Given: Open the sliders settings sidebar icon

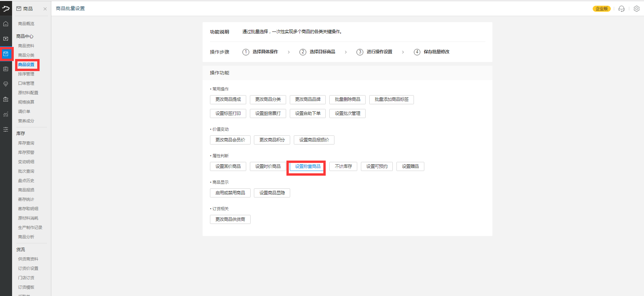Looking at the screenshot, I should pyautogui.click(x=6, y=129).
